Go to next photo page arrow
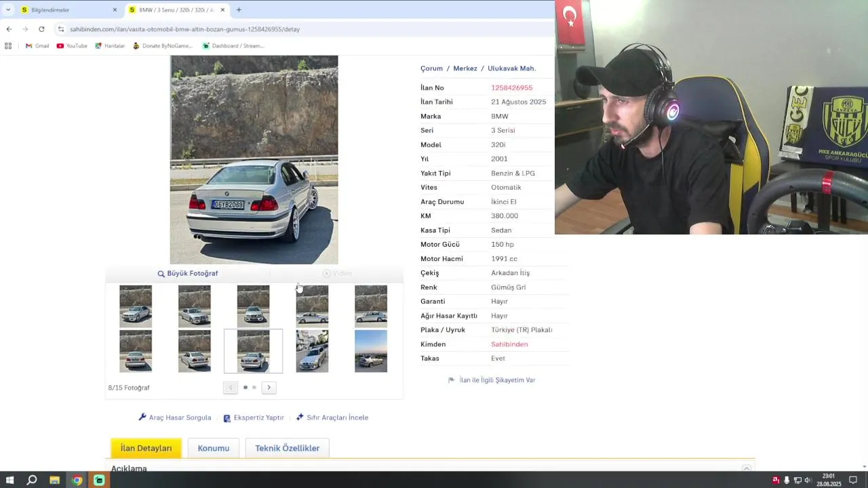The image size is (868, 488). point(269,388)
